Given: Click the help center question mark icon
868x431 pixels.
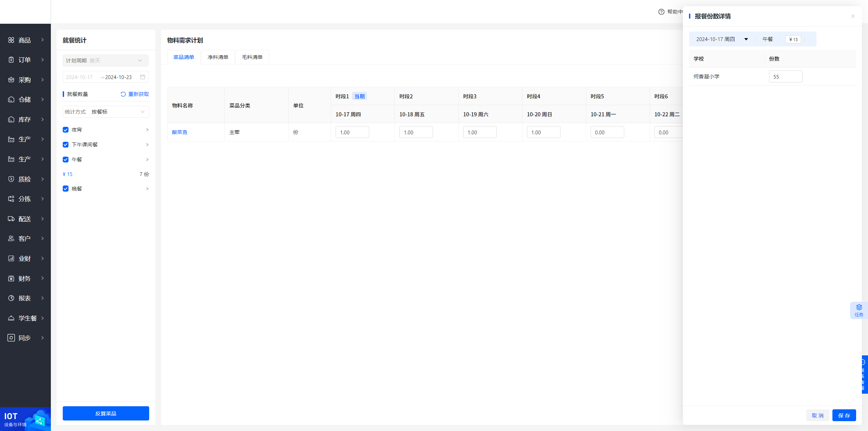Looking at the screenshot, I should [661, 12].
